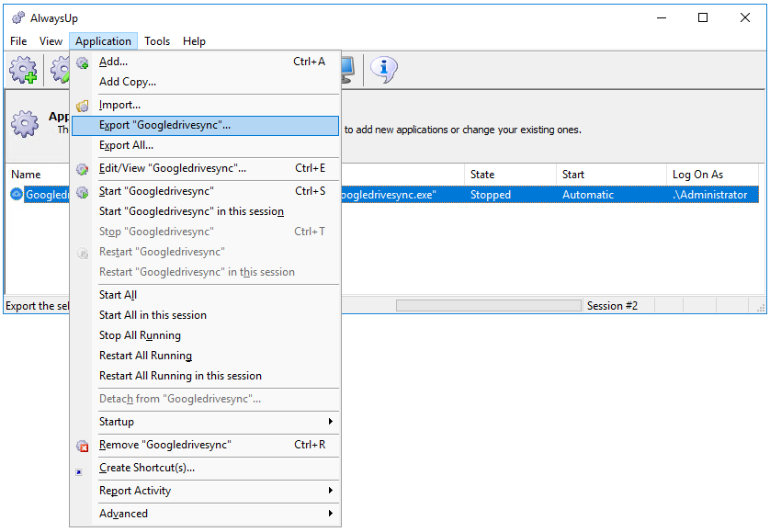Screen dimensions: 770x532
Task: Select the Stopped state cell in the row
Action: (x=491, y=195)
